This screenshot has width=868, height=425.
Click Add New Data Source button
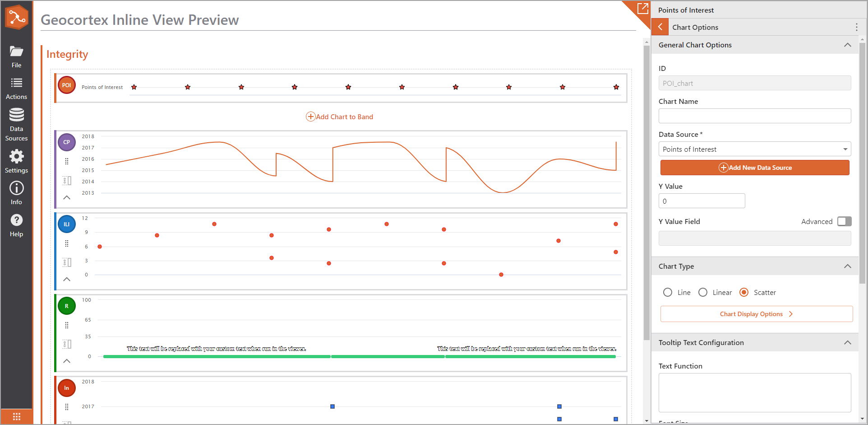point(755,168)
